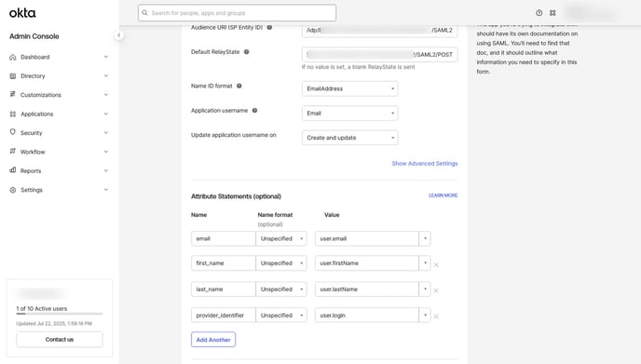The height and width of the screenshot is (364, 641).
Task: Open the Dashboard menu item
Action: click(60, 57)
